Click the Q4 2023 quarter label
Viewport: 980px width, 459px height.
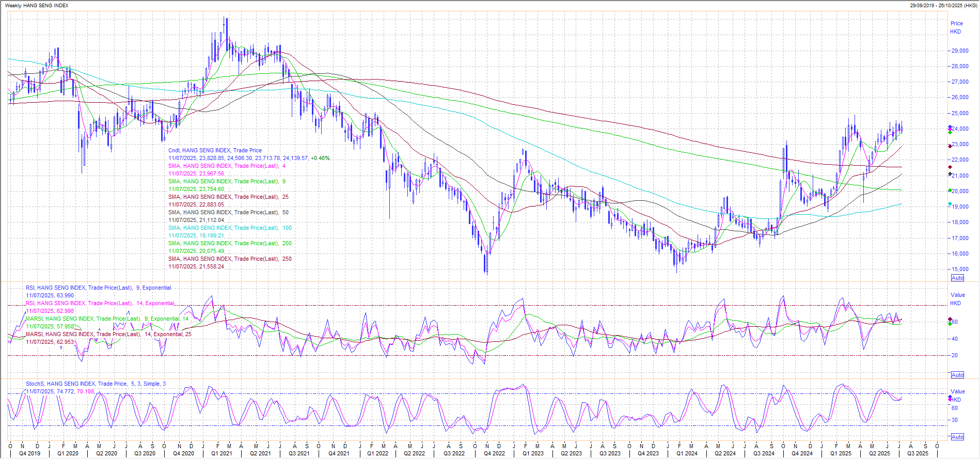(x=648, y=454)
